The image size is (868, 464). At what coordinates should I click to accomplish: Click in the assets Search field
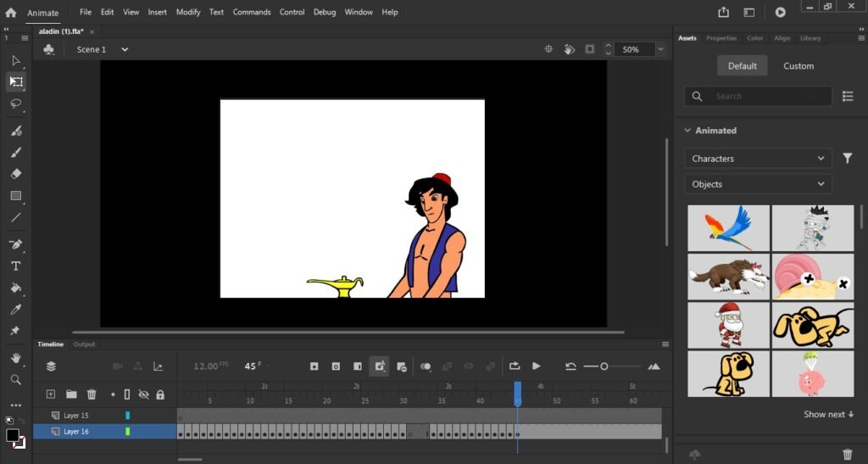[x=759, y=97]
